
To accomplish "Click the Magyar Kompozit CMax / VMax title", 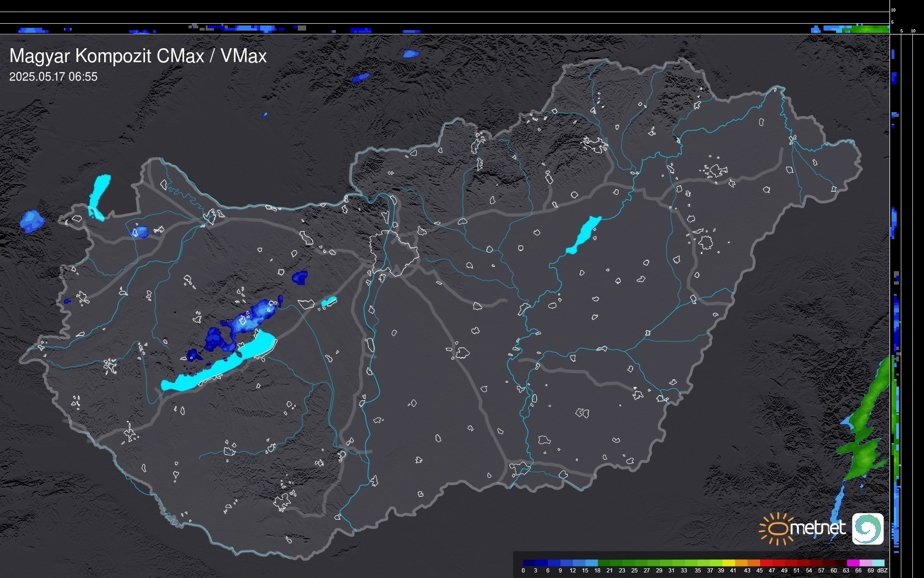I will click(x=138, y=56).
